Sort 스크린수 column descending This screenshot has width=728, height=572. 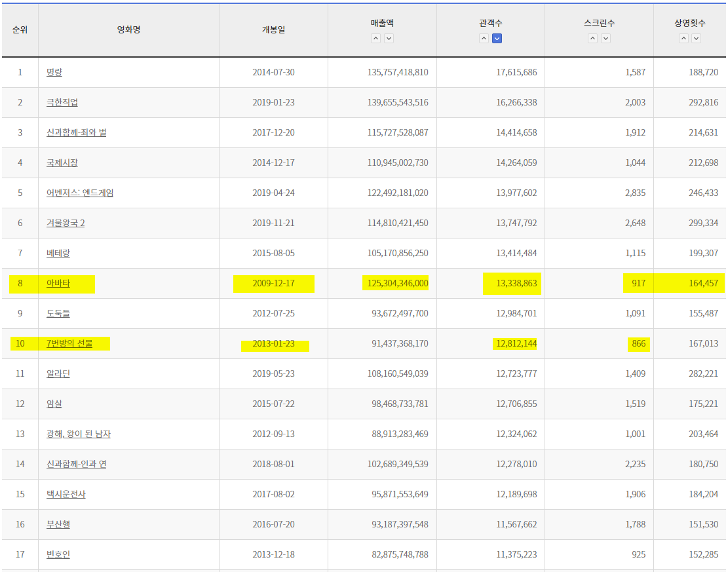(605, 39)
